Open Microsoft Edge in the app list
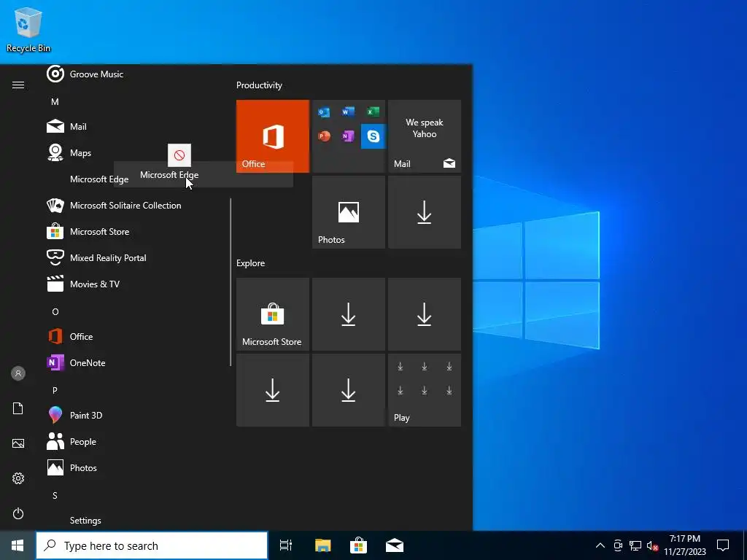 99,179
